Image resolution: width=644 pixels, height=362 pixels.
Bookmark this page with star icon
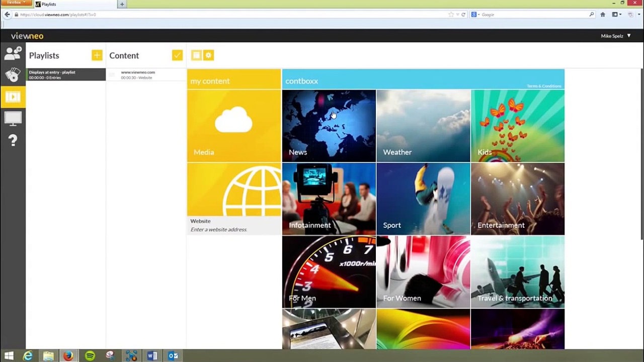451,15
